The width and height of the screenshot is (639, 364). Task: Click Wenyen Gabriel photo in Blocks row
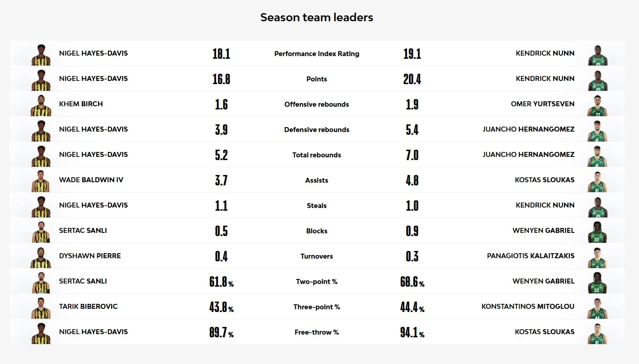[597, 232]
